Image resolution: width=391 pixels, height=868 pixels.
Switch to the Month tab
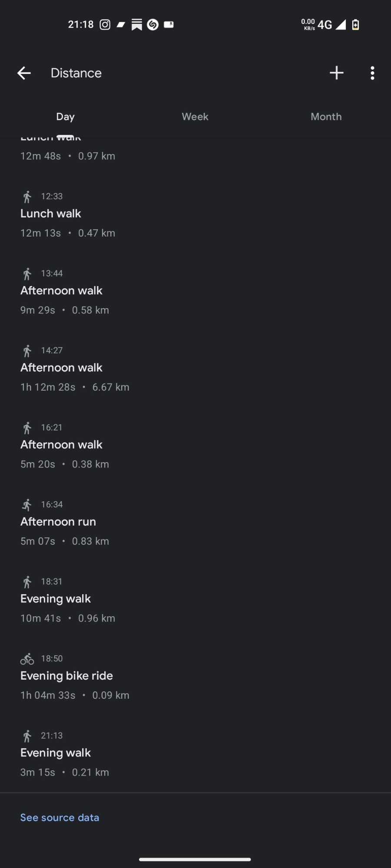[x=326, y=117]
